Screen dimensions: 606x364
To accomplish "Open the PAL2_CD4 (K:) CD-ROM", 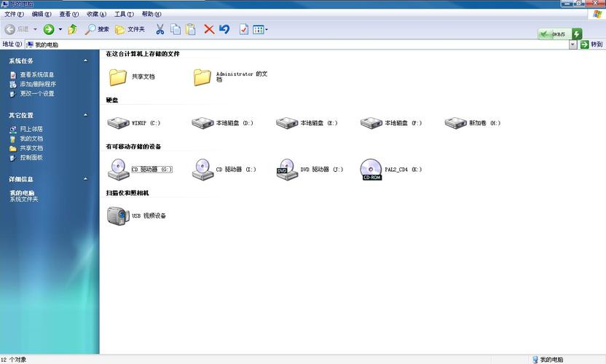I will [371, 169].
